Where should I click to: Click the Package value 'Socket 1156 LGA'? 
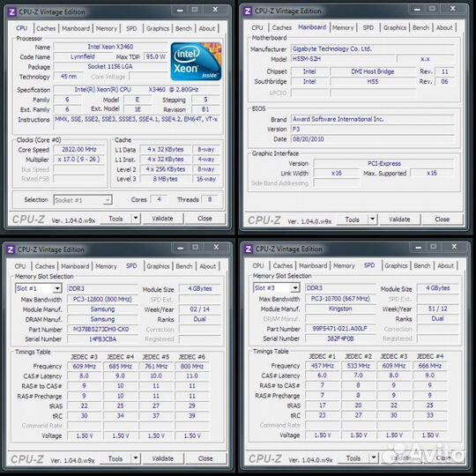pos(110,66)
